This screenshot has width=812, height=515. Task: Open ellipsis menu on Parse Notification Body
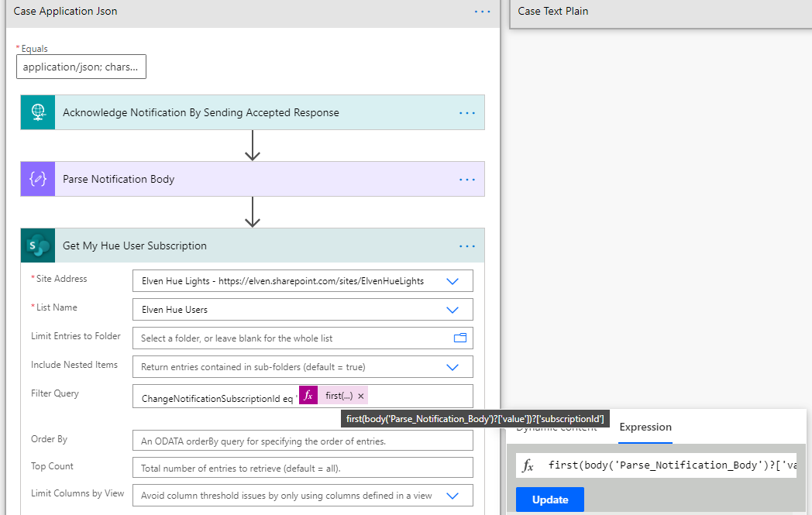[x=466, y=179]
